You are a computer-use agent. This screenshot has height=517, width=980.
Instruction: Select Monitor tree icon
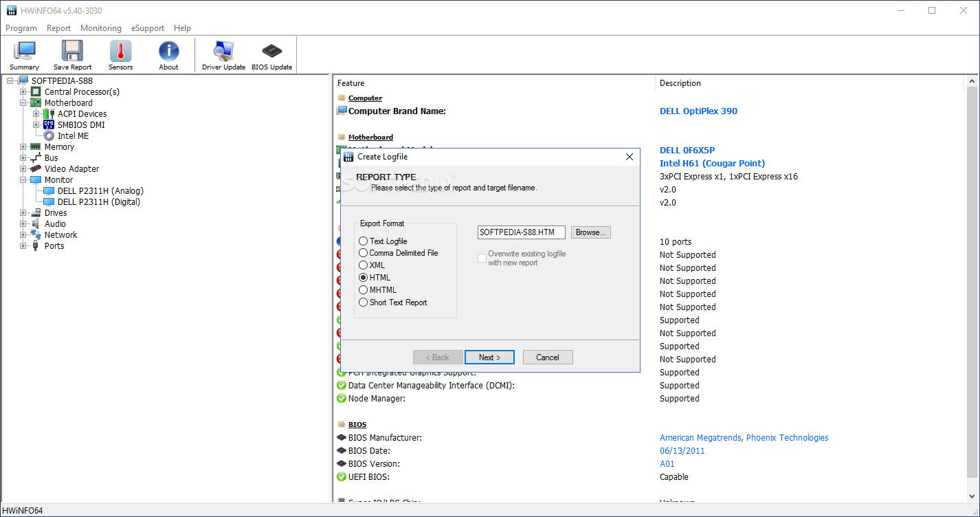click(36, 179)
